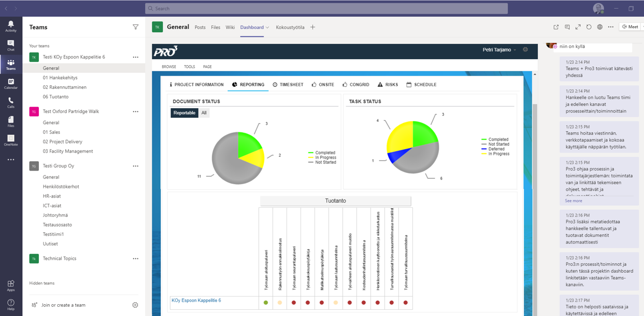Expand the tab to full screen
Image resolution: width=644 pixels, height=316 pixels.
tap(578, 27)
